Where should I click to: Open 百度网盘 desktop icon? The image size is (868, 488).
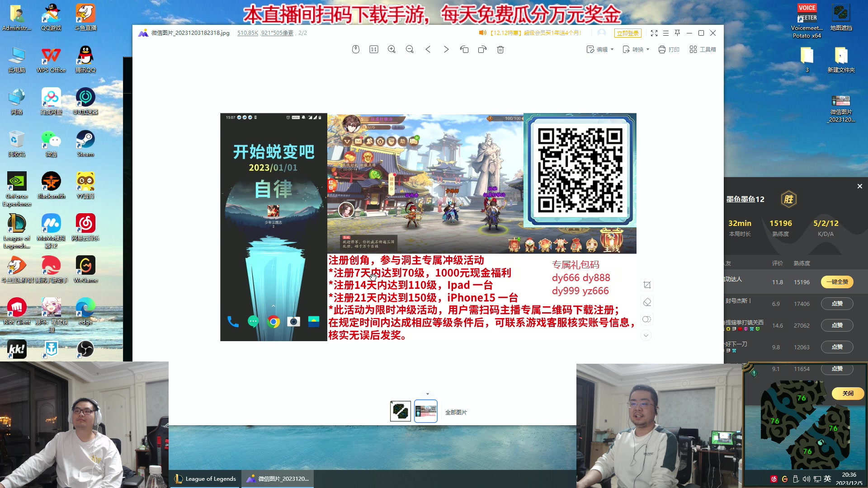(51, 101)
